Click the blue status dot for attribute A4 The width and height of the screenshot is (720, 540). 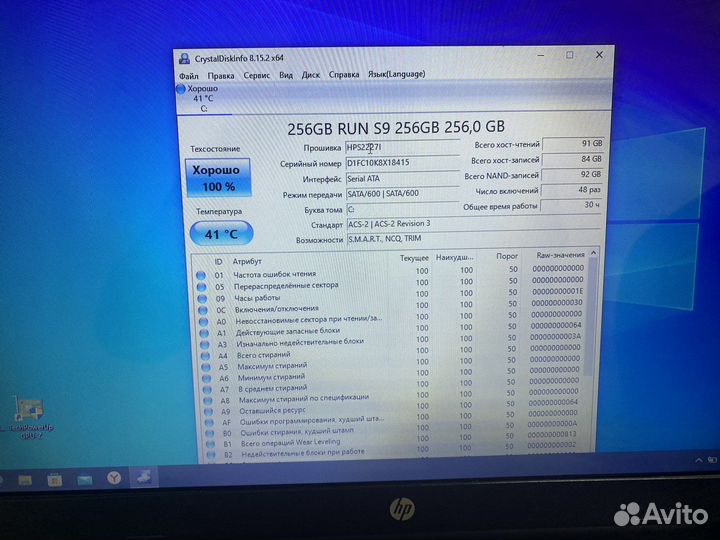[205, 356]
